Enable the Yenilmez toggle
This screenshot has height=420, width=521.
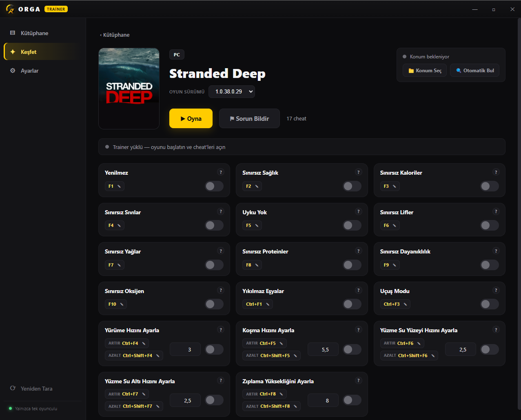[214, 186]
